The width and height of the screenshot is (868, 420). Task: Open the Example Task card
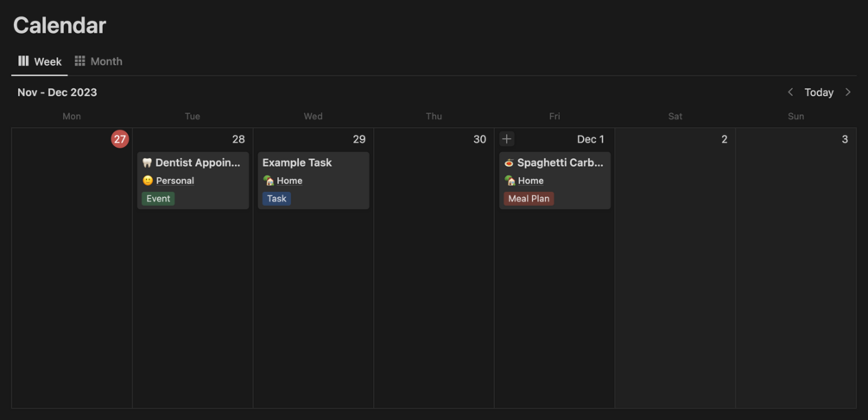coord(297,162)
